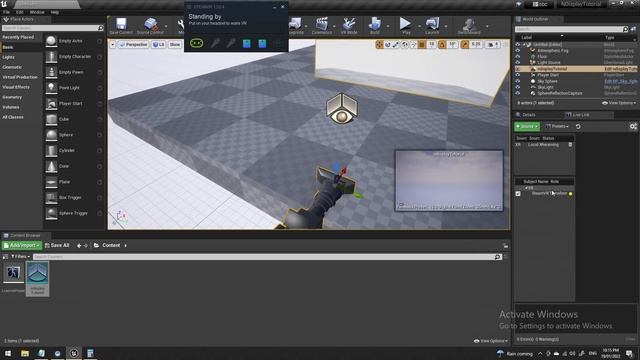Open Source Control from the toolbar
The height and width of the screenshot is (360, 640).
coord(150,26)
